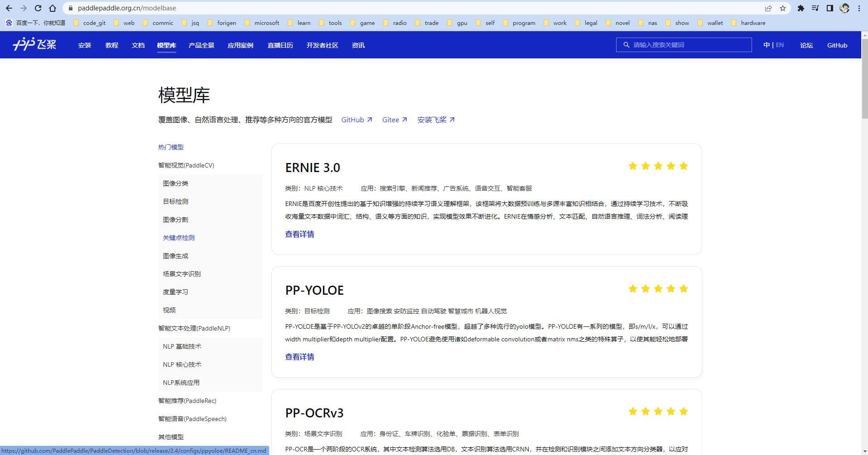The width and height of the screenshot is (868, 455).
Task: Select 关键点检测 in the sidebar
Action: click(178, 238)
